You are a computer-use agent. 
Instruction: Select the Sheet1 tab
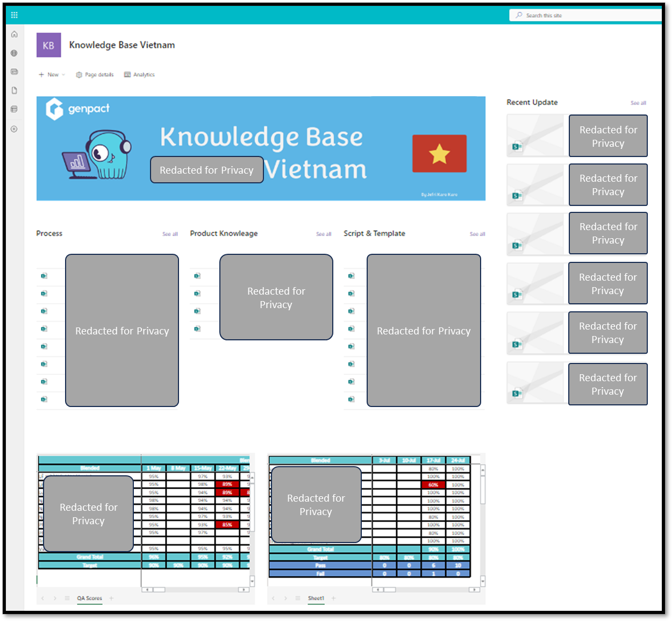316,598
